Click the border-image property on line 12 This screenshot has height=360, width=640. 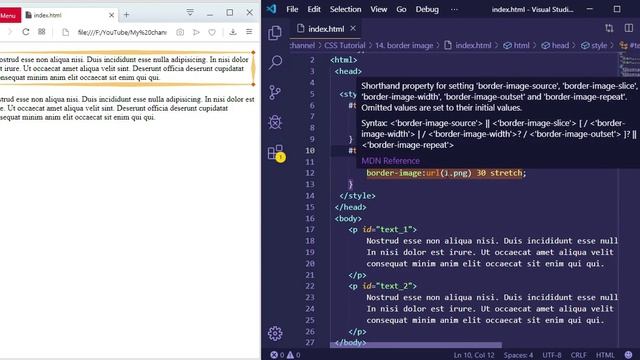pos(393,173)
